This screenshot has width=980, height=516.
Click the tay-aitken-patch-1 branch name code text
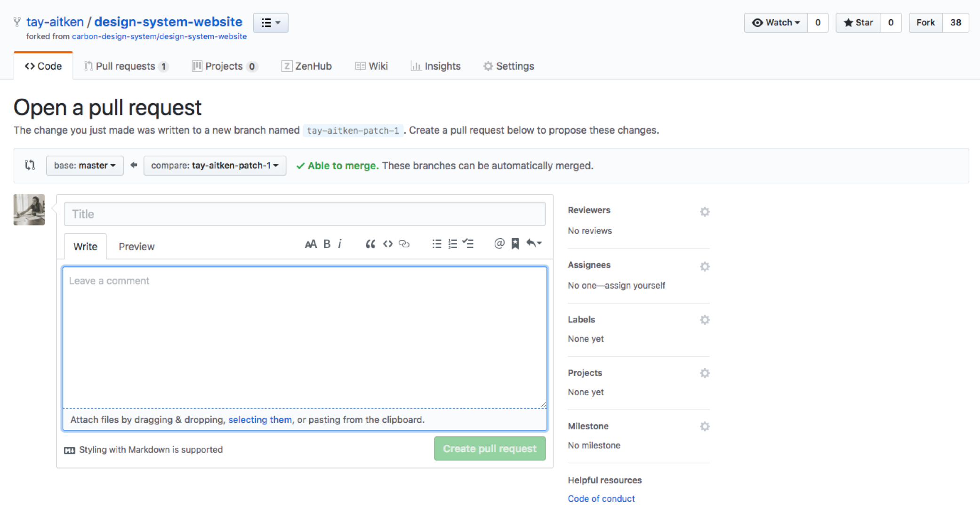(353, 130)
